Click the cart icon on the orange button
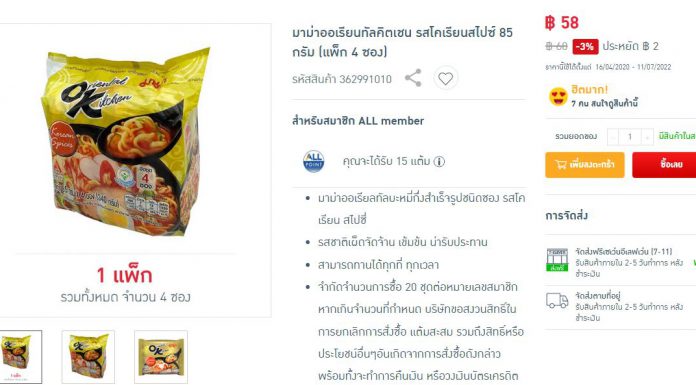This screenshot has width=696, height=385. click(561, 165)
